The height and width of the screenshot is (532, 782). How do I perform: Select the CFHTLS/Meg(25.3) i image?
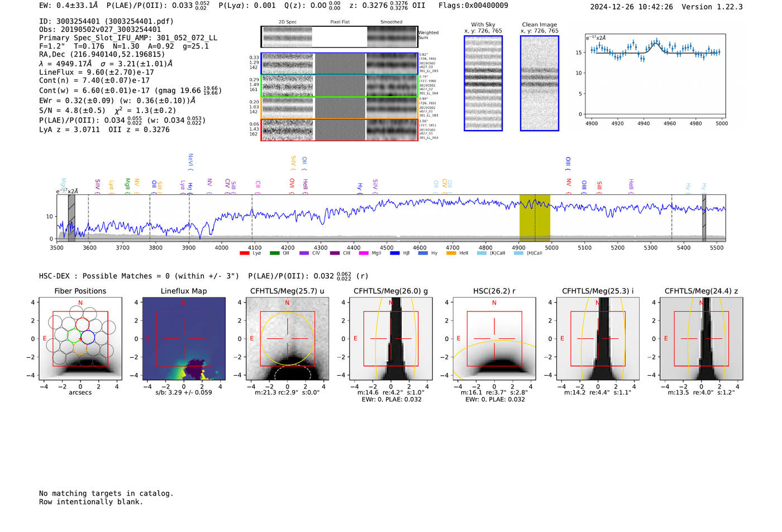tap(598, 339)
